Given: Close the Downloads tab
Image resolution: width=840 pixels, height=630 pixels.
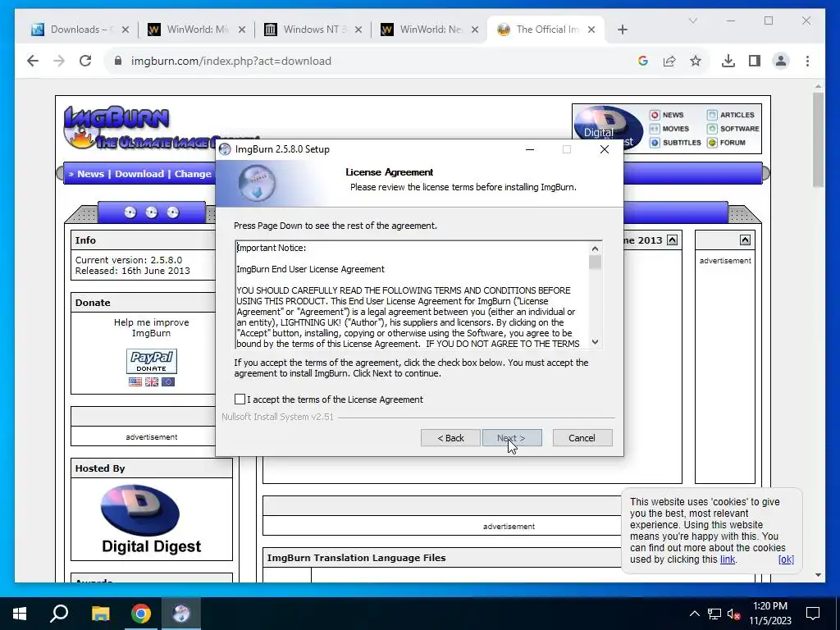Looking at the screenshot, I should [x=126, y=30].
